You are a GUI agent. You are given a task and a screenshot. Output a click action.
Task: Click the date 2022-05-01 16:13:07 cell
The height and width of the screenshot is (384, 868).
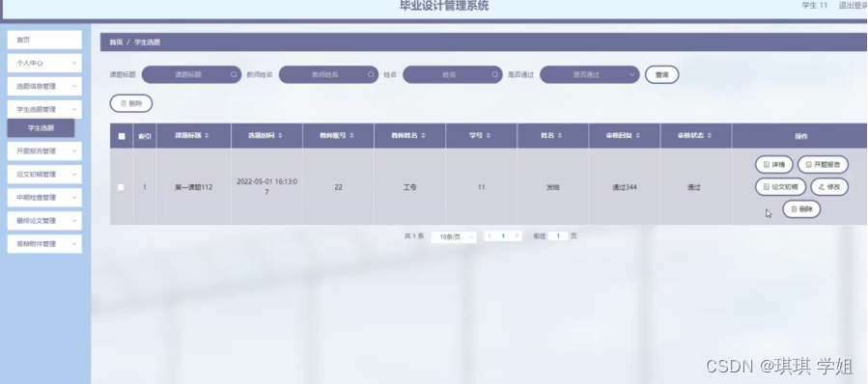(x=266, y=186)
